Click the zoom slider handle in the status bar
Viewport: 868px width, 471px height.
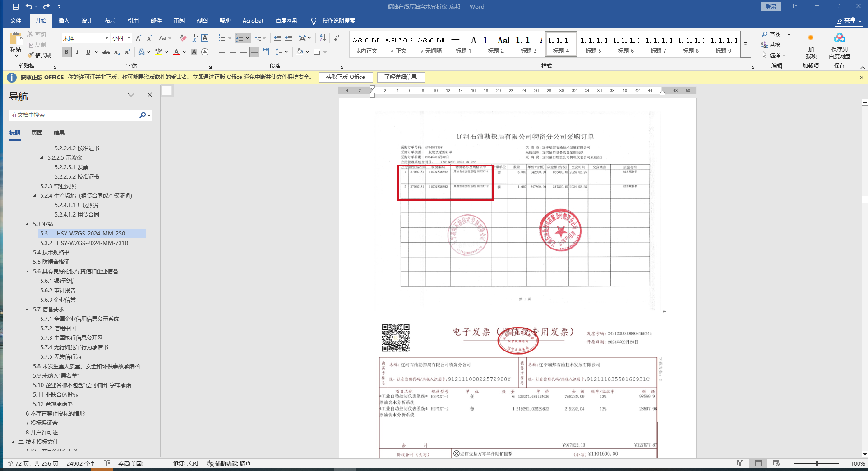tap(817, 463)
